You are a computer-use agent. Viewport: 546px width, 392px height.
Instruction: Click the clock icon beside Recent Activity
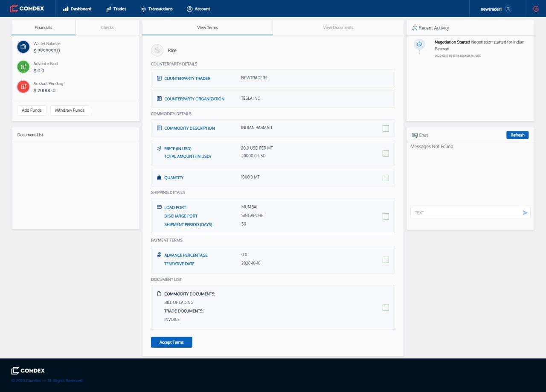pos(415,28)
